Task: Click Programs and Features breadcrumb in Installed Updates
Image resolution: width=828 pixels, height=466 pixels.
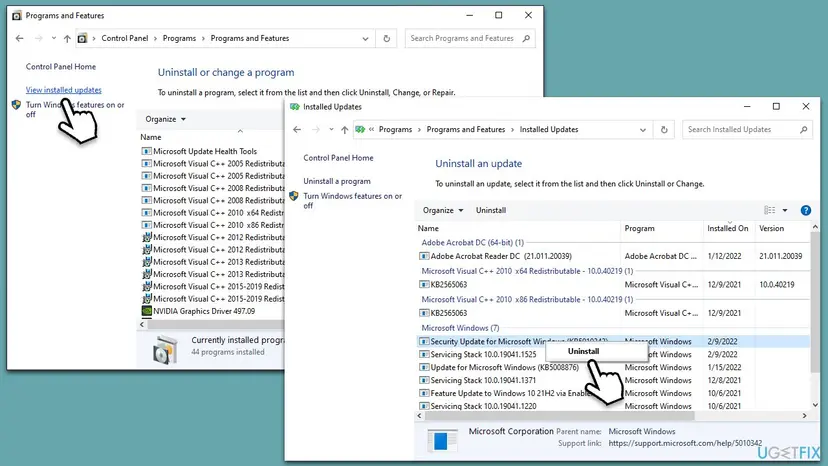Action: (x=466, y=129)
